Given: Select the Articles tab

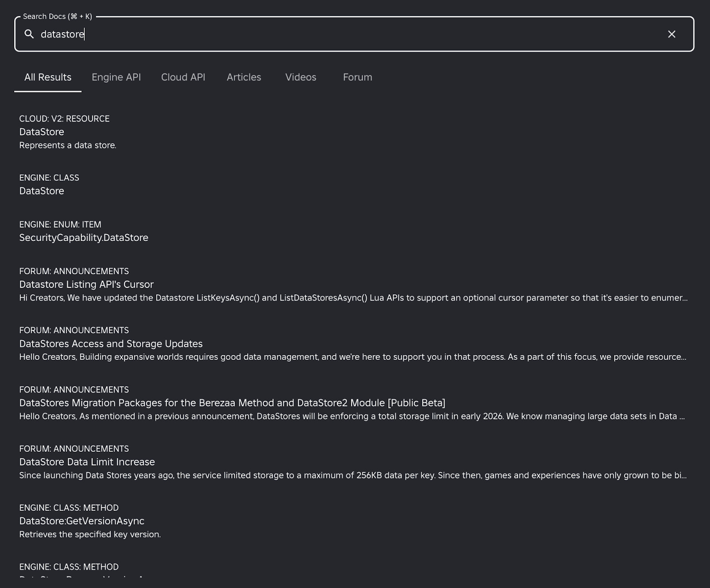Looking at the screenshot, I should tap(244, 77).
